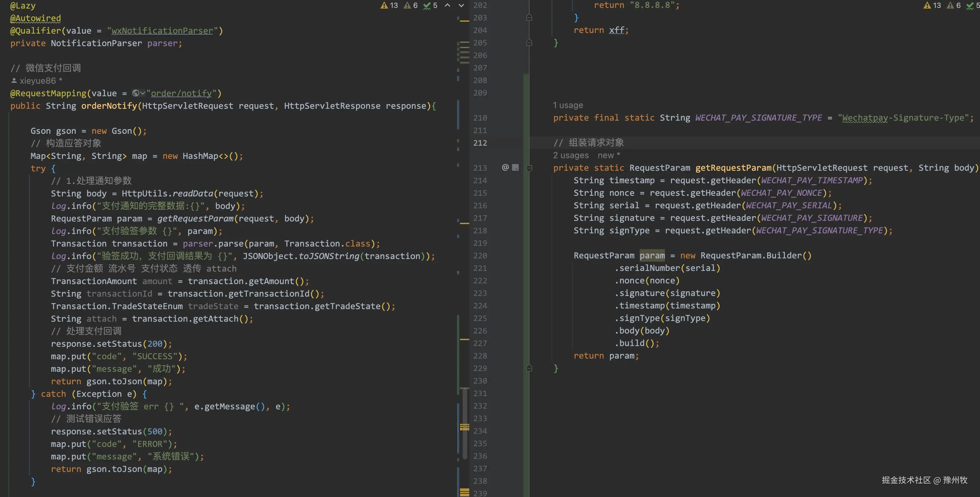Jump to next highlighted error arrow
980x497 pixels.
click(x=461, y=5)
